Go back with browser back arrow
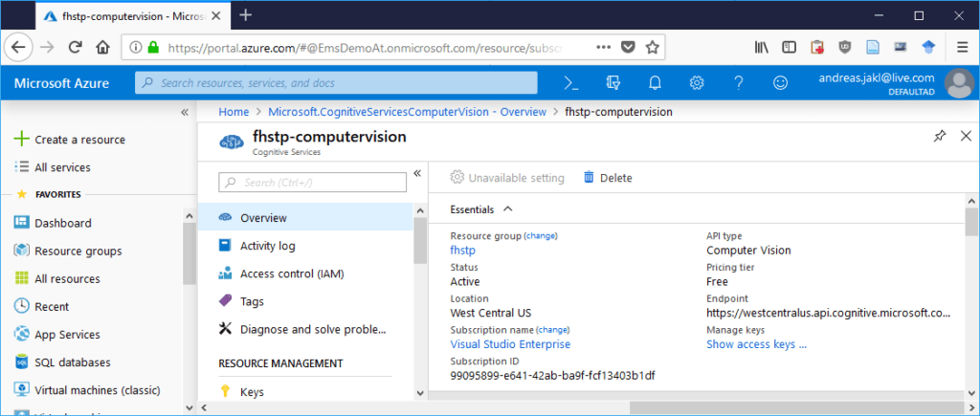This screenshot has height=416, width=980. tap(17, 47)
